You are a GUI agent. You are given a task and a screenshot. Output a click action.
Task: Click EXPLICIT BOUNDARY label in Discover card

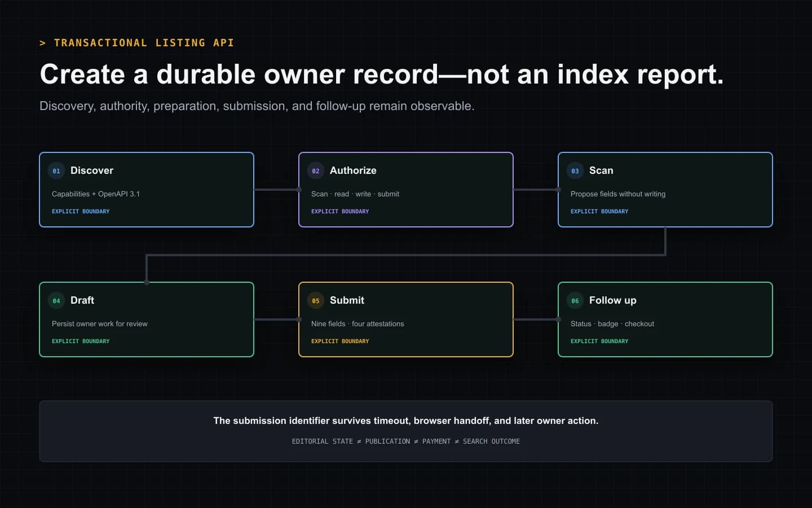point(81,211)
